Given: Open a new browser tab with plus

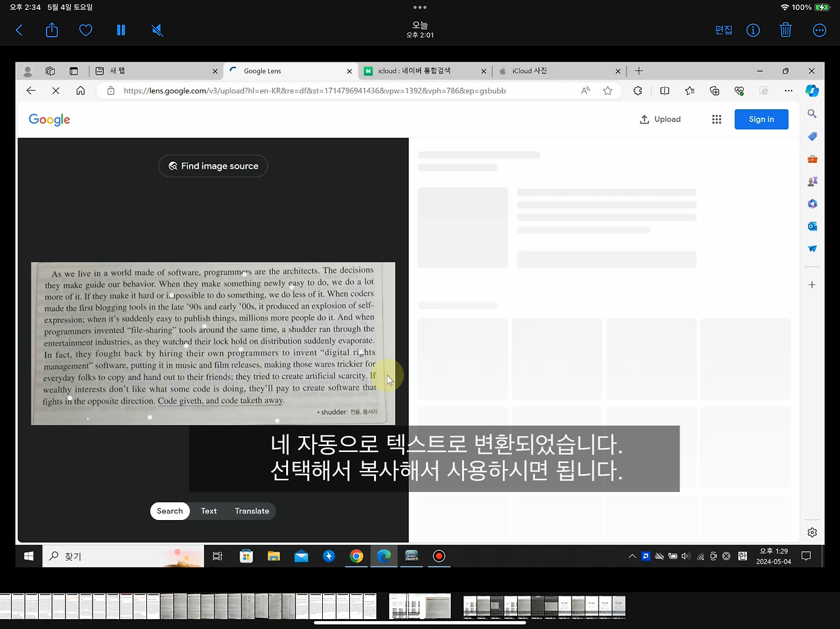Looking at the screenshot, I should pyautogui.click(x=639, y=71).
